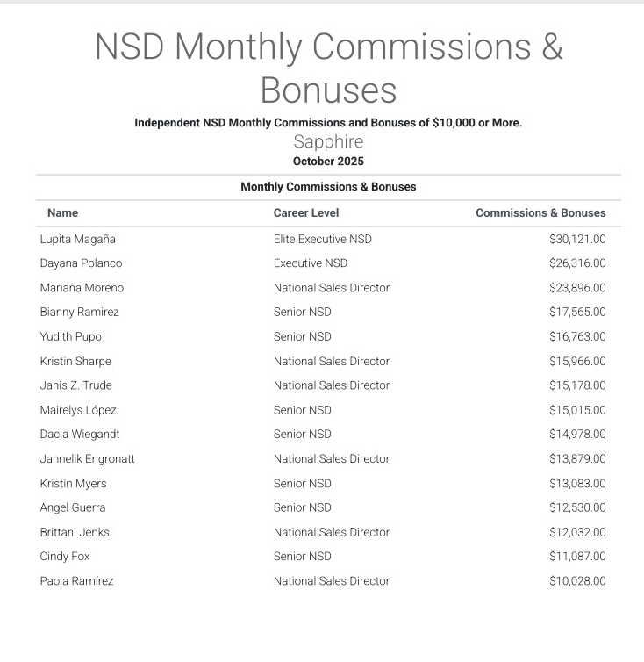Select the Lupita Magaña name entry
Screen dimensions: 644x662
[x=77, y=239]
